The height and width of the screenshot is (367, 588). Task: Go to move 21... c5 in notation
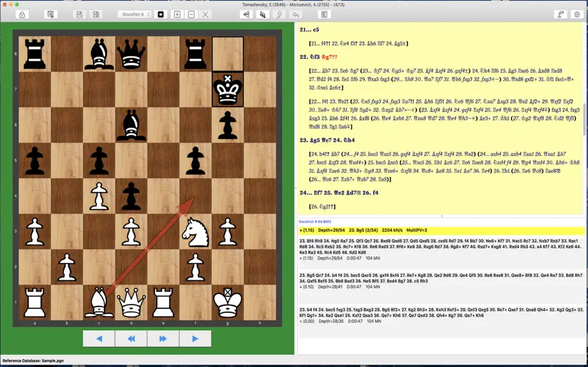(x=309, y=29)
